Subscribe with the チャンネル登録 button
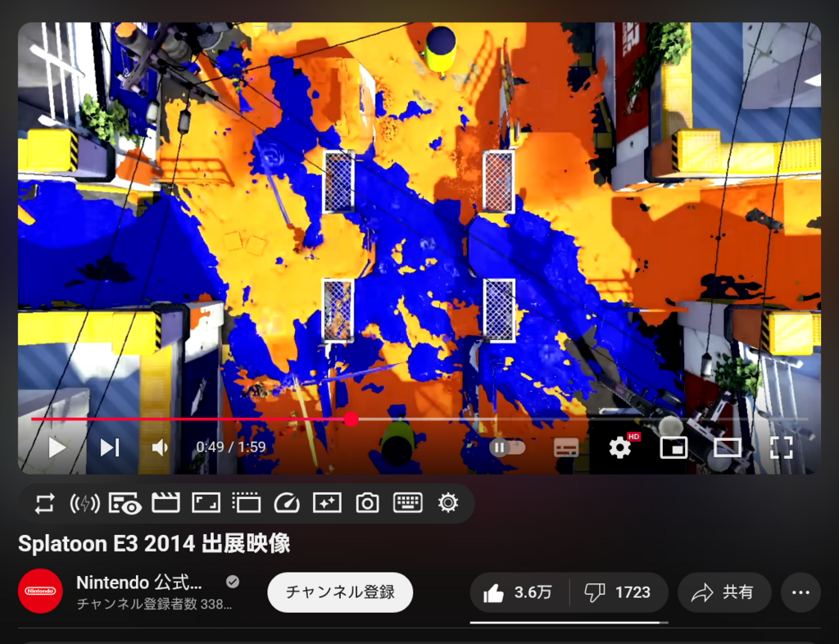Viewport: 839px width, 644px height. pyautogui.click(x=340, y=592)
